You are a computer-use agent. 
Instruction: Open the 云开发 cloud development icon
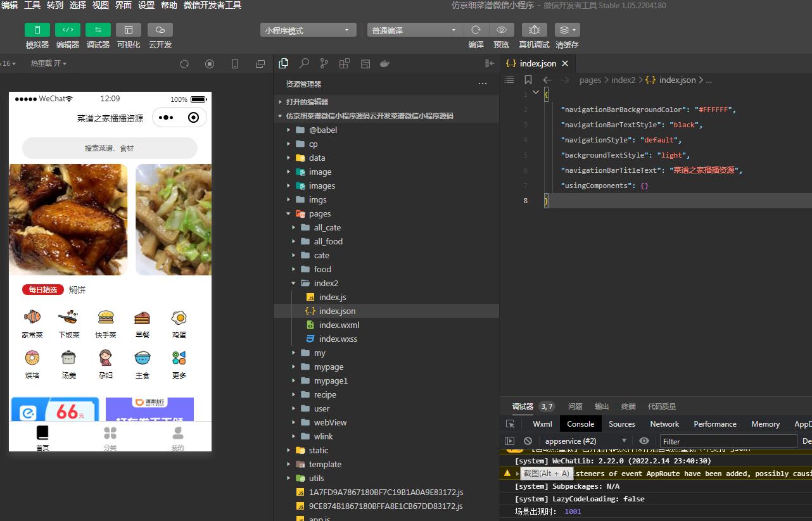tap(160, 30)
